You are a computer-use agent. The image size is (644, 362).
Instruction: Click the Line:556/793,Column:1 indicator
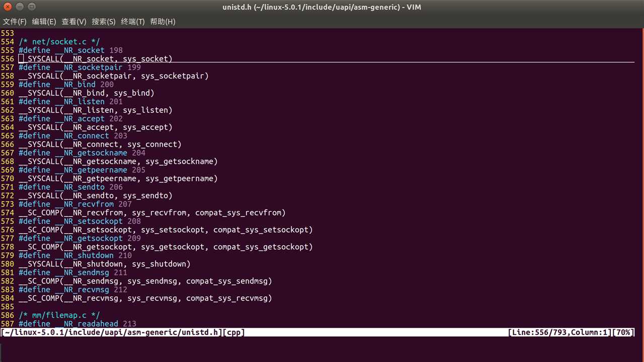coord(559,332)
